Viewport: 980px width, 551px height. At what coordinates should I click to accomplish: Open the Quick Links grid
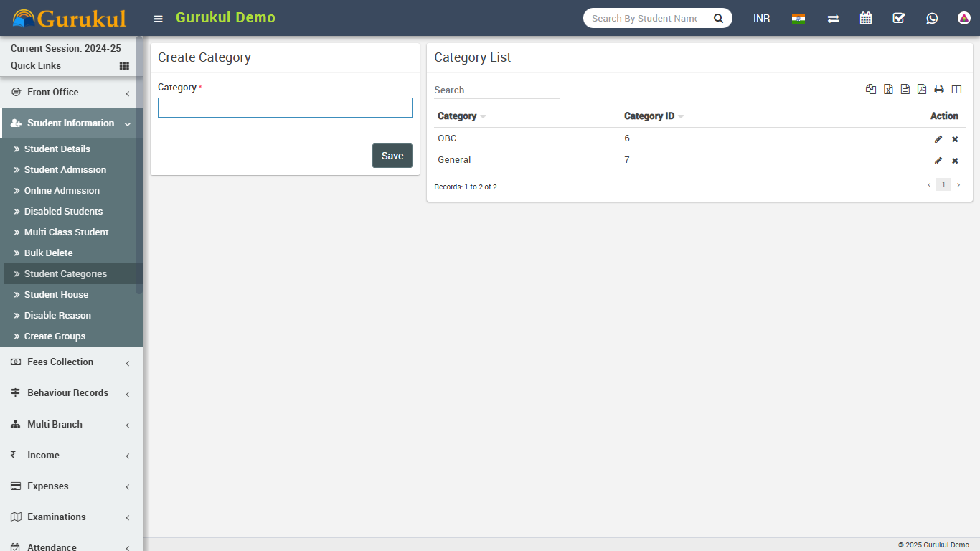point(124,66)
